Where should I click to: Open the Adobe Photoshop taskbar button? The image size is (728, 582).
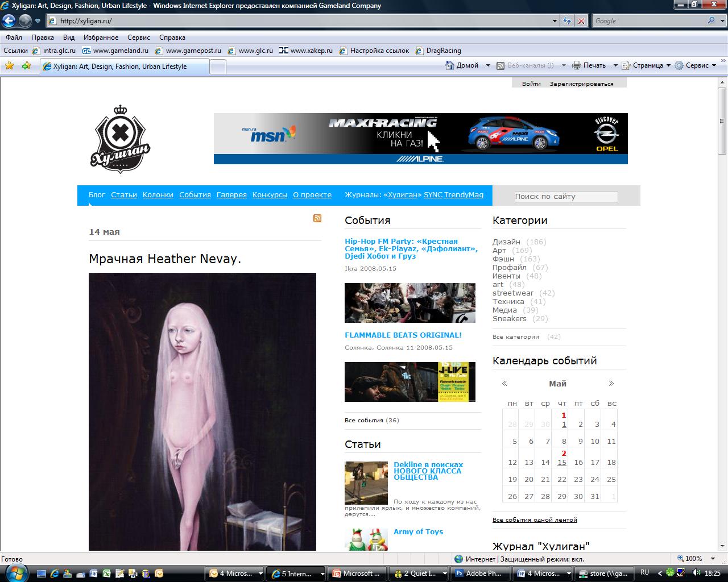pos(481,573)
